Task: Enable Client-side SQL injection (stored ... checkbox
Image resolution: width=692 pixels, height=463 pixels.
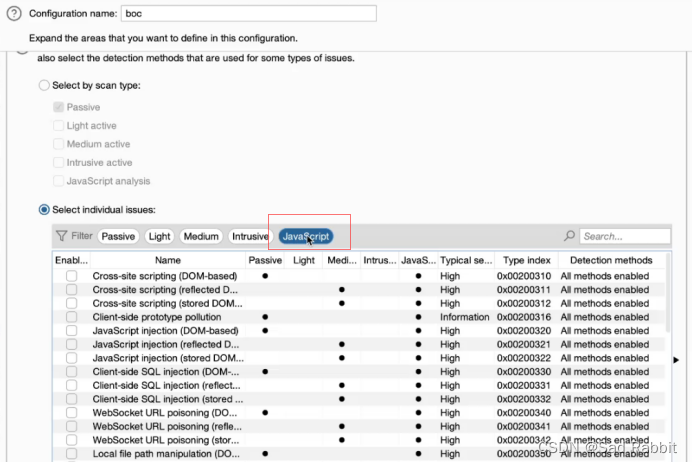Action: (x=71, y=399)
